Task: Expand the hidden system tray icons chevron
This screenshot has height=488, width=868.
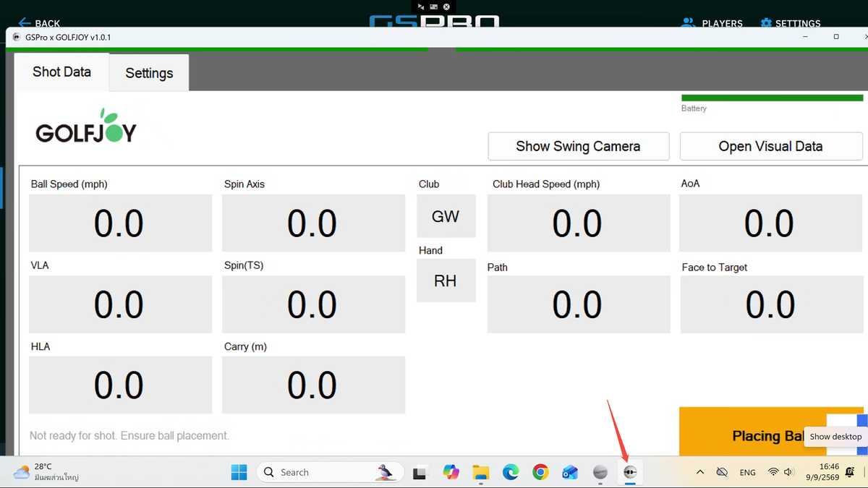Action: pyautogui.click(x=699, y=472)
